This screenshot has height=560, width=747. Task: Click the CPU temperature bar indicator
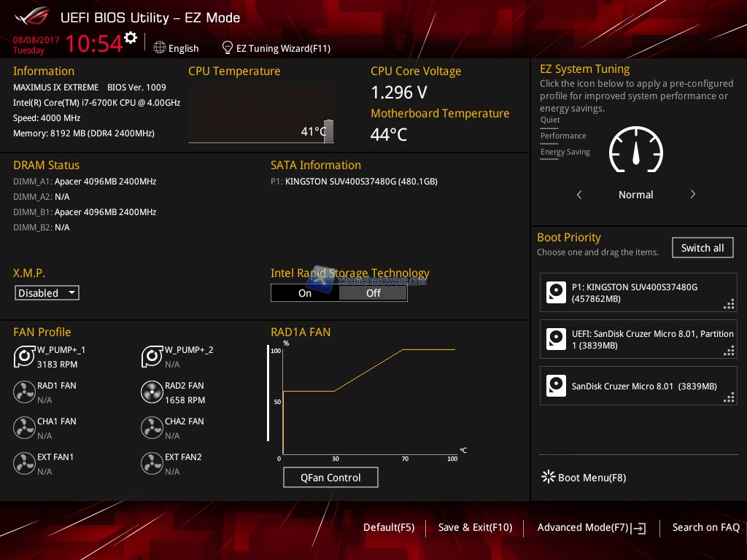tap(328, 131)
